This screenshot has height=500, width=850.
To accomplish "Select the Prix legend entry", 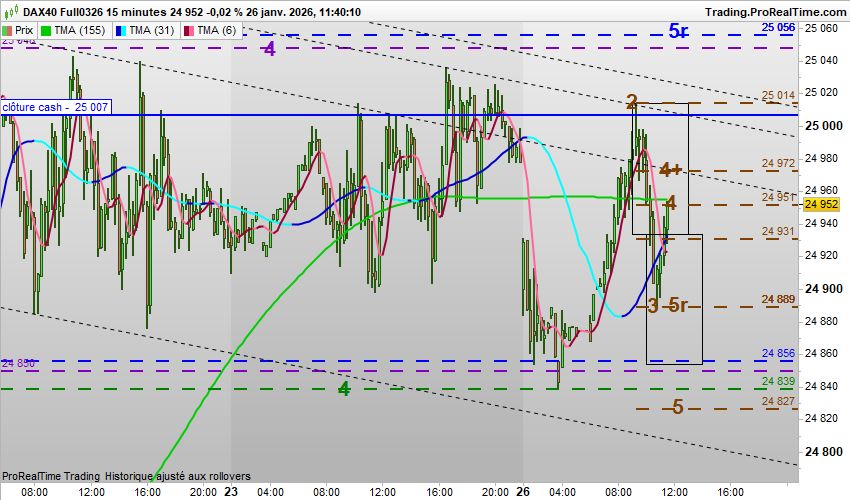I will [x=18, y=30].
